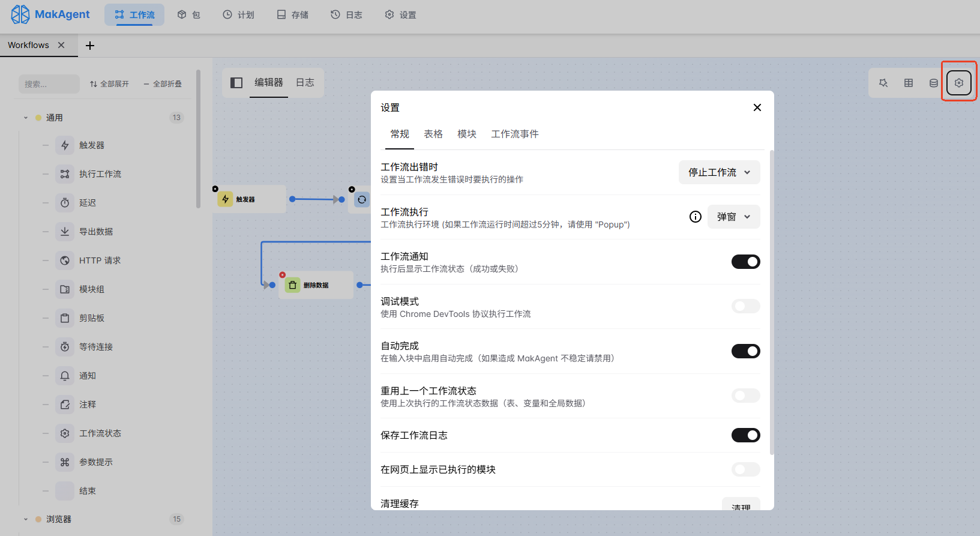Click the expand all button in the sidebar

[x=109, y=84]
